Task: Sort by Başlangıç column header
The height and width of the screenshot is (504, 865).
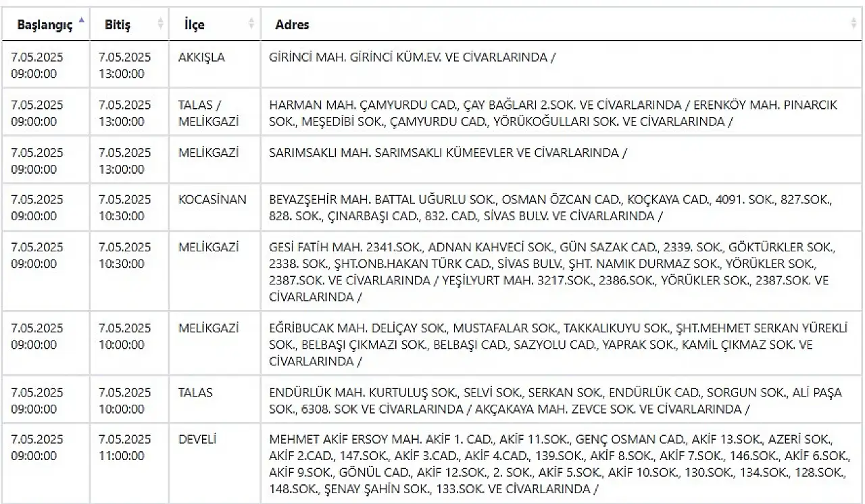Action: pos(45,24)
